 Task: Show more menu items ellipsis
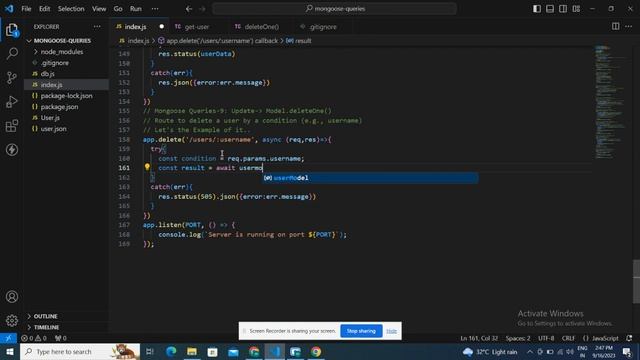coord(155,9)
